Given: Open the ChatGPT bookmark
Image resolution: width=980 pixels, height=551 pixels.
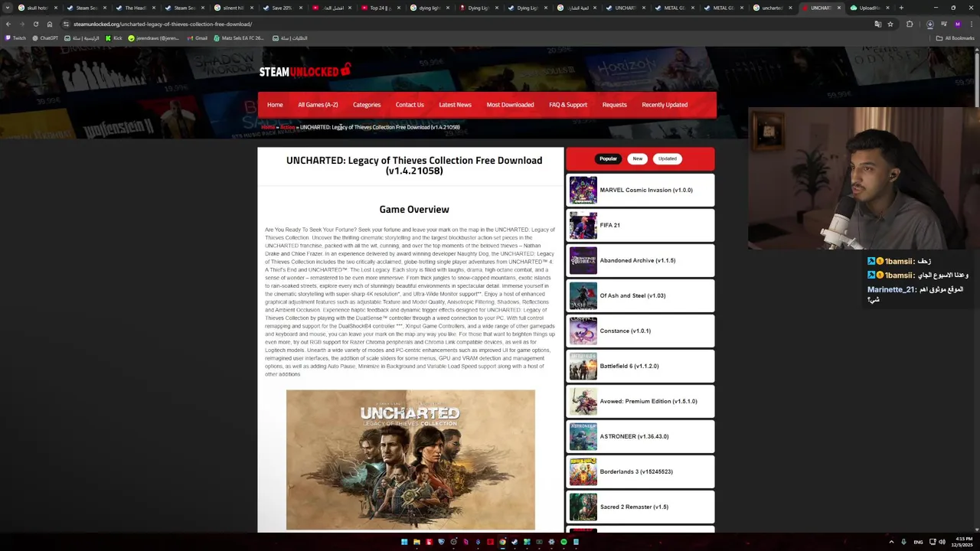Looking at the screenshot, I should [45, 38].
